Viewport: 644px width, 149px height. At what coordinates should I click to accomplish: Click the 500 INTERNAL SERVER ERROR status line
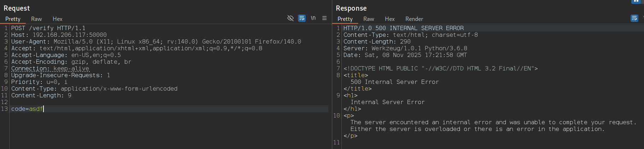tap(403, 28)
